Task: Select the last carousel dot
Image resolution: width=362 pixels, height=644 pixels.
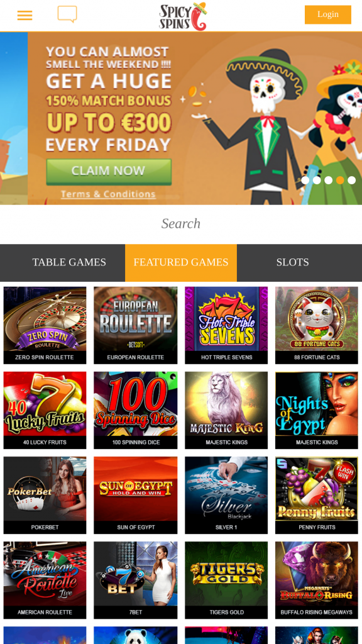Action: [x=352, y=180]
